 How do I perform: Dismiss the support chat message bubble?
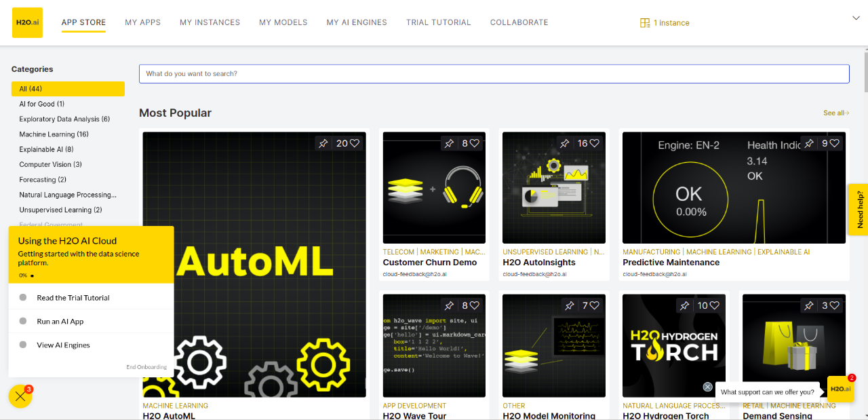(x=708, y=387)
